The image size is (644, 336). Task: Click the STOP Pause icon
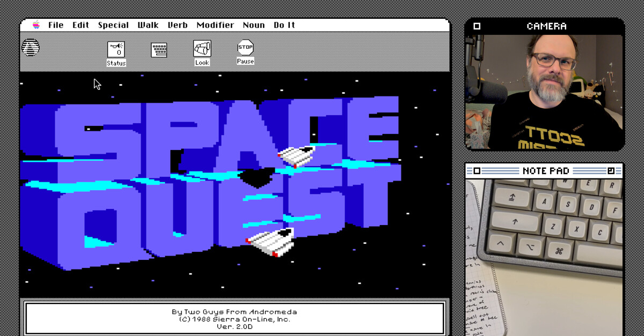click(245, 47)
